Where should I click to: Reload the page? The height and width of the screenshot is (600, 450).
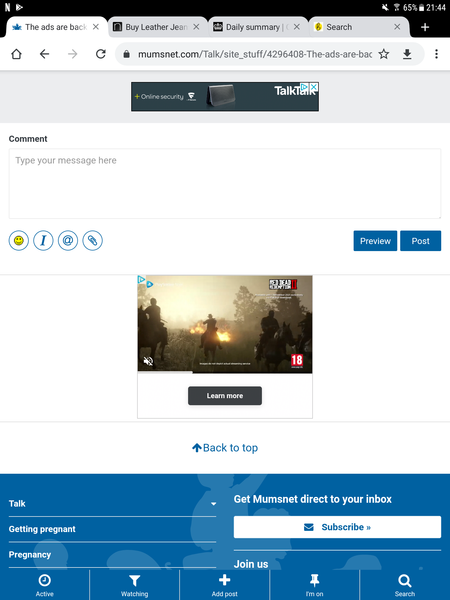point(101,54)
